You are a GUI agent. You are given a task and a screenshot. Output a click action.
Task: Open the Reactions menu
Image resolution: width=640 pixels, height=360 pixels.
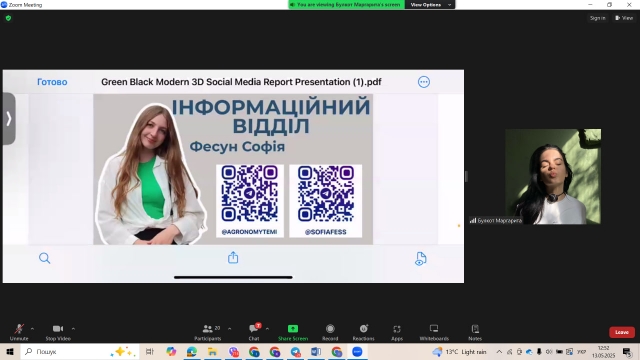point(363,332)
